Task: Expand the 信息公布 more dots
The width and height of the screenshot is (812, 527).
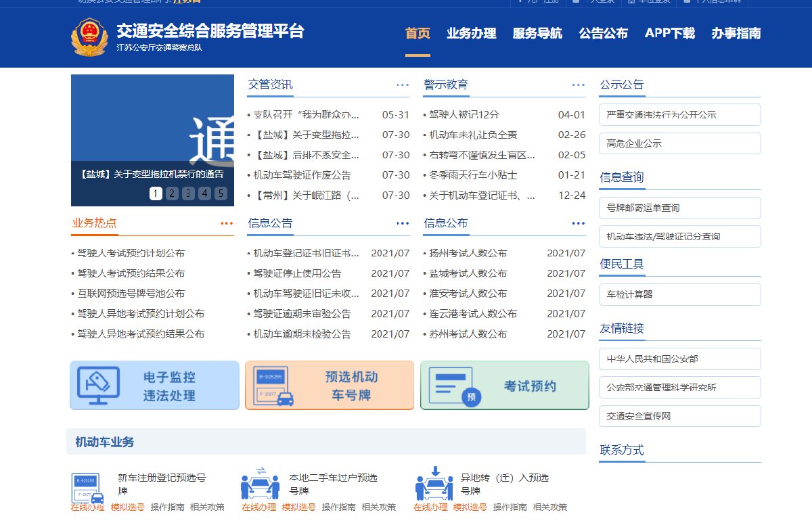Action: pyautogui.click(x=578, y=223)
